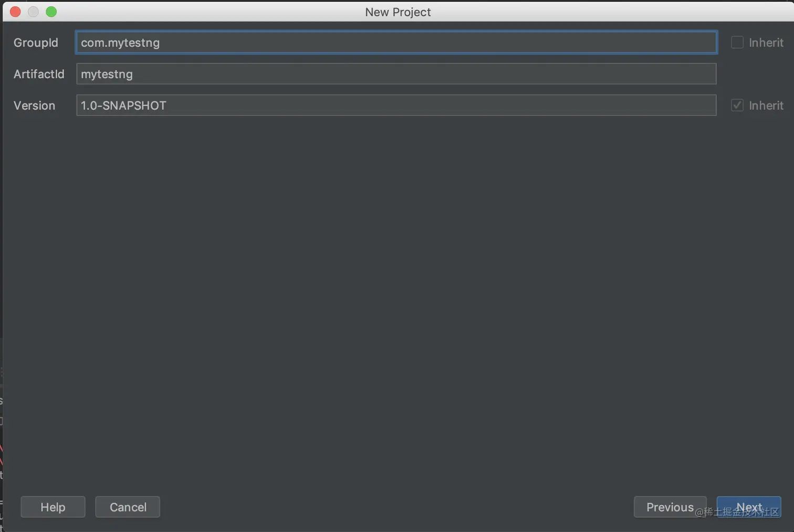This screenshot has width=794, height=532.
Task: Cancel the New Project dialog
Action: pos(128,507)
